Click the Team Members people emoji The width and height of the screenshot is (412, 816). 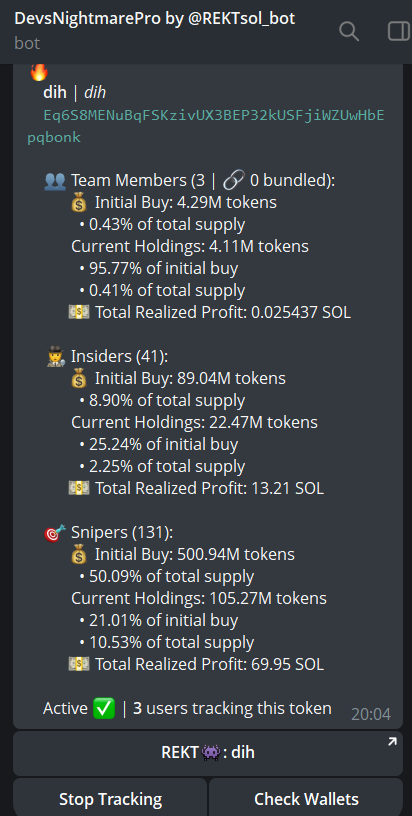coord(55,181)
